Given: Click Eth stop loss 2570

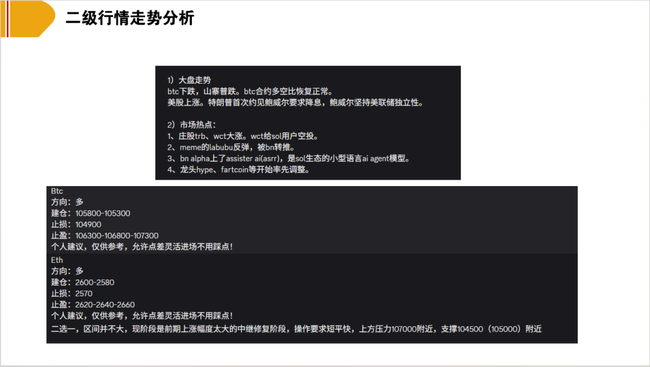Looking at the screenshot, I should point(84,294).
